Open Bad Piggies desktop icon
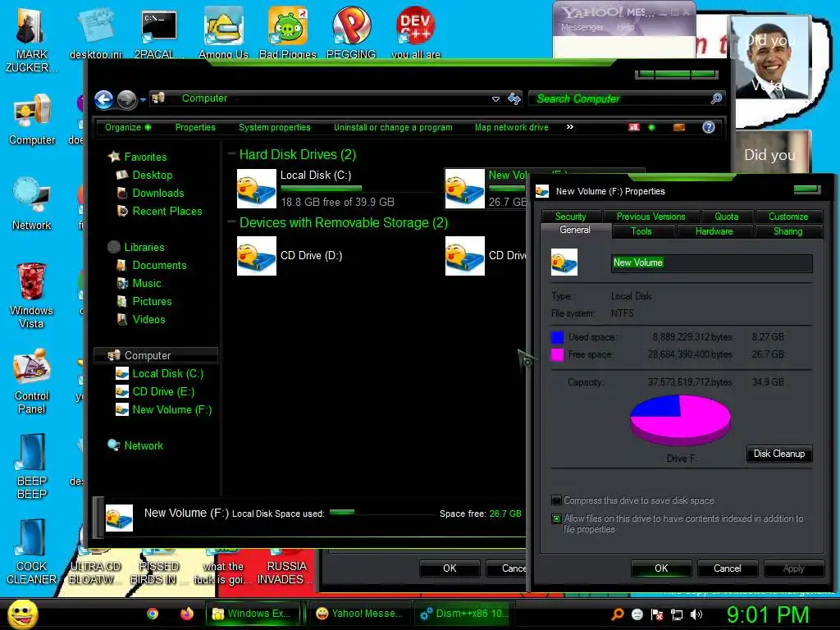The width and height of the screenshot is (840, 630). [288, 32]
